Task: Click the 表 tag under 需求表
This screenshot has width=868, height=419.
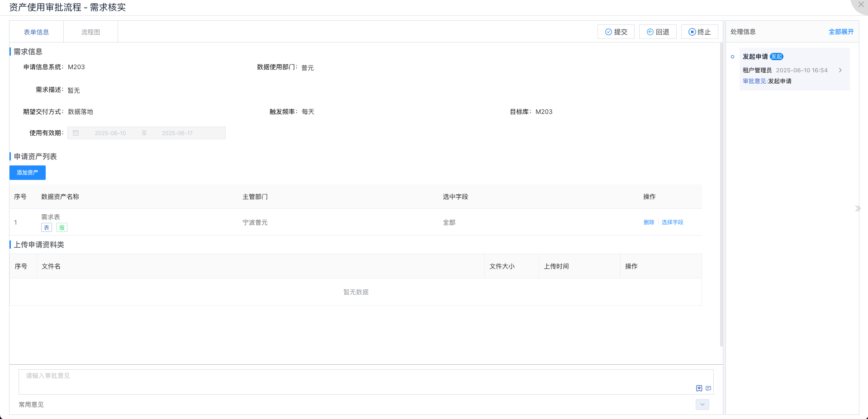Action: [x=47, y=227]
